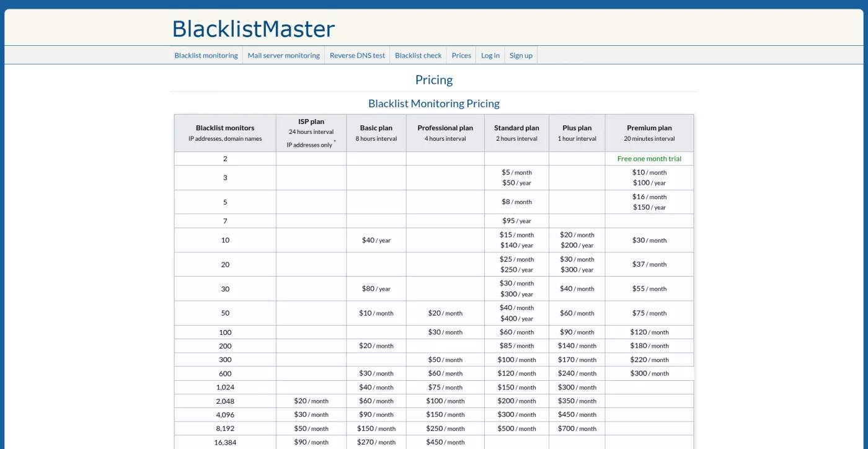Click the Log in link
868x449 pixels.
(x=490, y=55)
